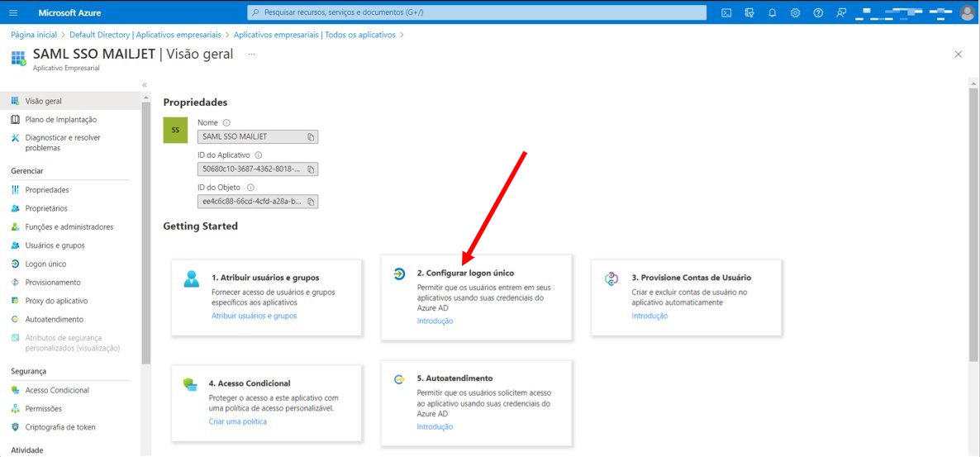Click the Atribuir usuários e grupos link
The width and height of the screenshot is (980, 457).
(x=254, y=316)
